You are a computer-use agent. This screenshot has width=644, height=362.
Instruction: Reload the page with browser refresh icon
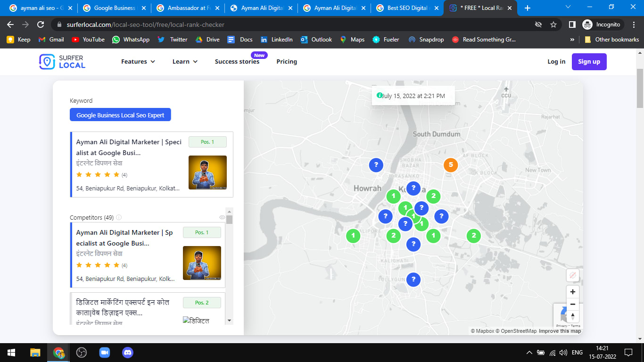41,25
